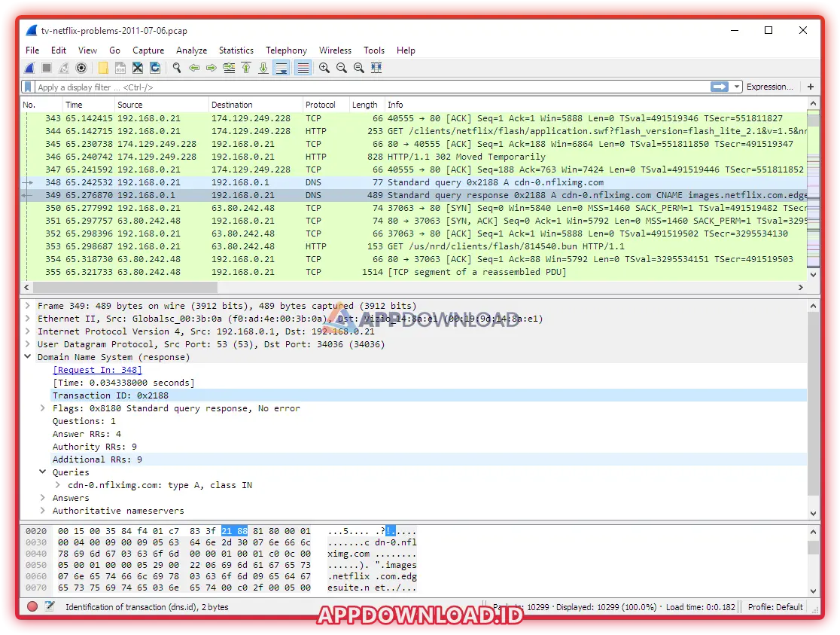The width and height of the screenshot is (840, 635).
Task: Collapse the Domain Name System section
Action: click(x=28, y=357)
